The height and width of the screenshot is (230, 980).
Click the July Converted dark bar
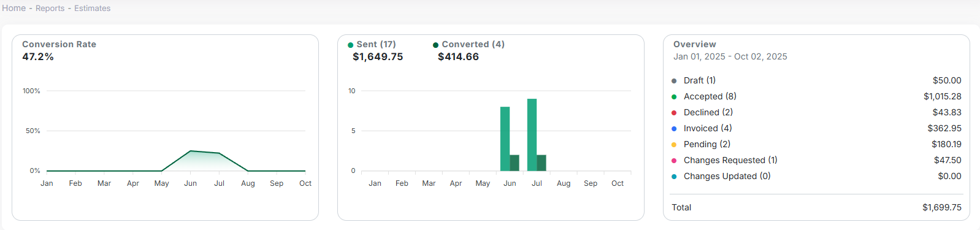coord(542,163)
